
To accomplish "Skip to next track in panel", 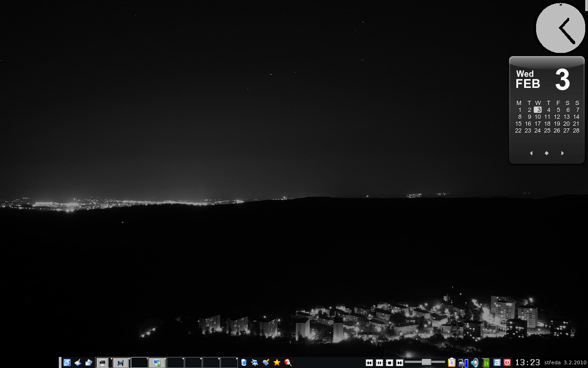I will (400, 362).
